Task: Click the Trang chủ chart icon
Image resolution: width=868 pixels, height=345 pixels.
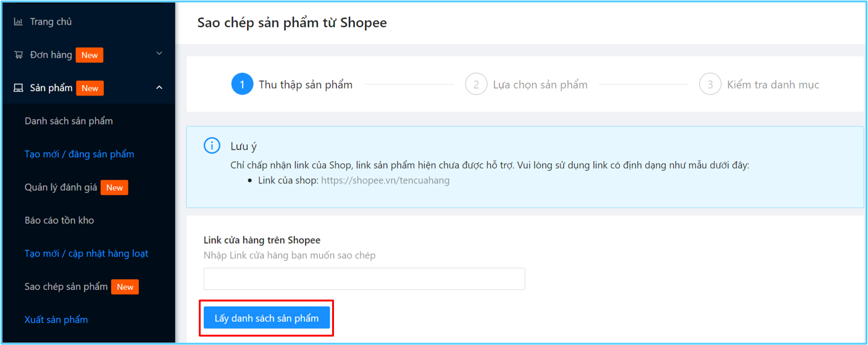Action: pos(18,22)
